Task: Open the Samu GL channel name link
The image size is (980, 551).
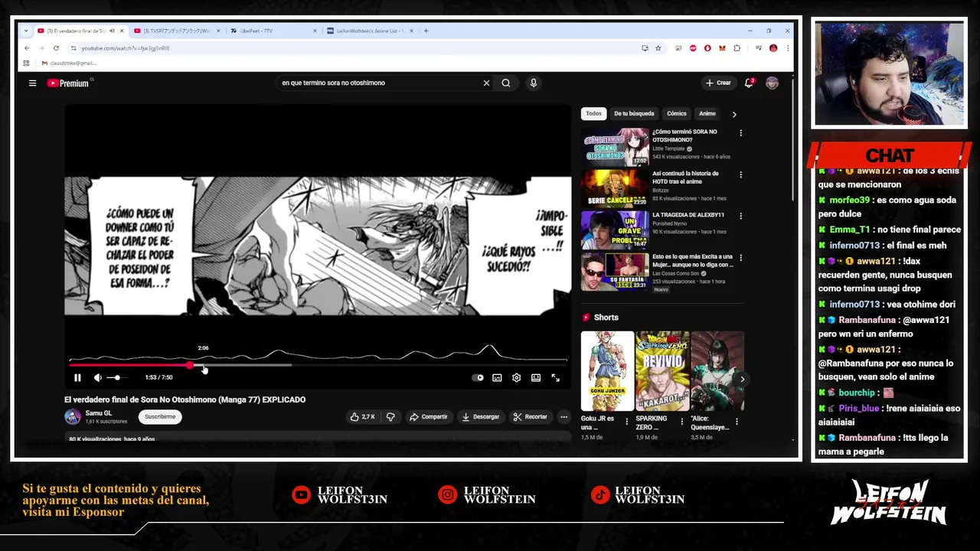Action: [99, 413]
